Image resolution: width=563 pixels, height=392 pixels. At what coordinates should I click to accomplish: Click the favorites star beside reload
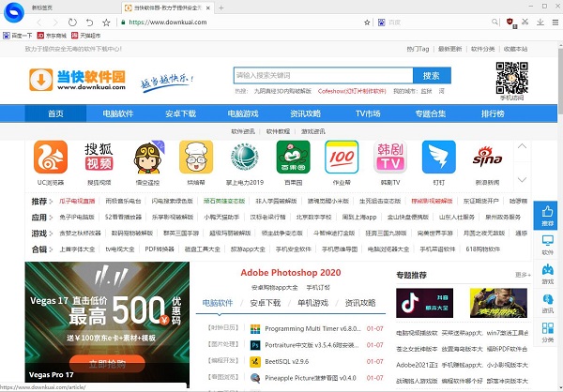106,23
